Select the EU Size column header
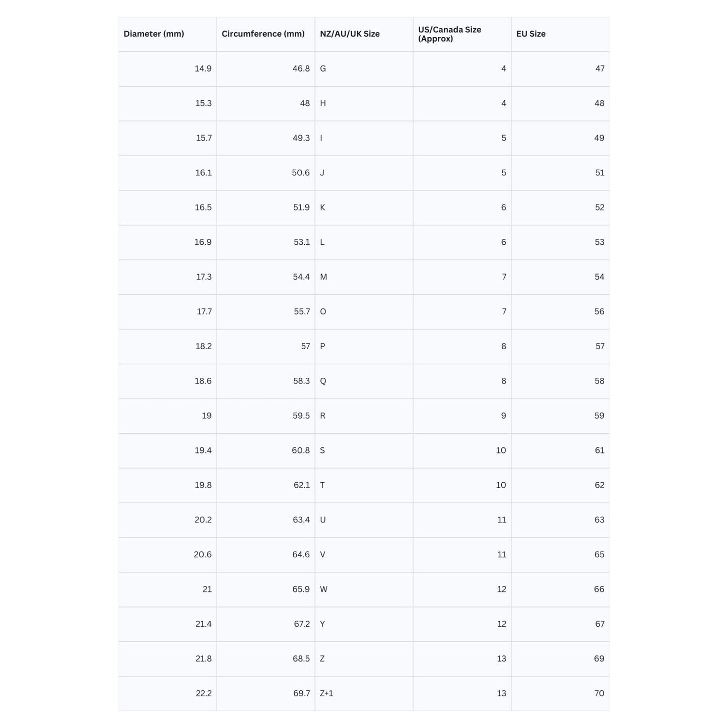The width and height of the screenshot is (728, 728). coord(531,34)
